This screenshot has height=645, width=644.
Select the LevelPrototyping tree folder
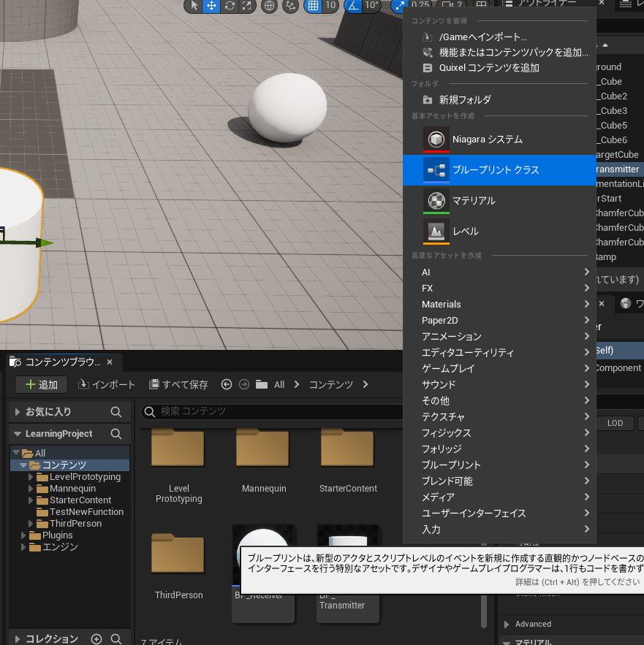(x=85, y=477)
